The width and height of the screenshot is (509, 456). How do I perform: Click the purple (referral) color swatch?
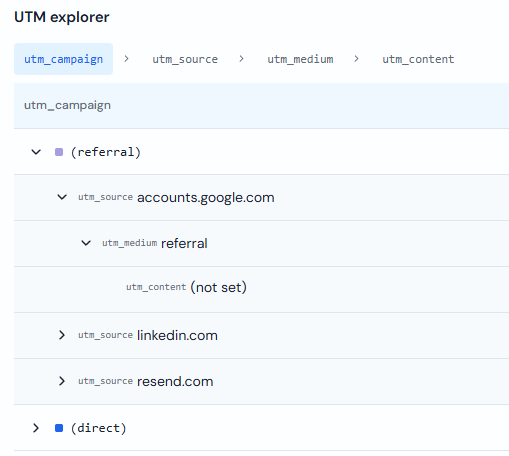pos(59,152)
